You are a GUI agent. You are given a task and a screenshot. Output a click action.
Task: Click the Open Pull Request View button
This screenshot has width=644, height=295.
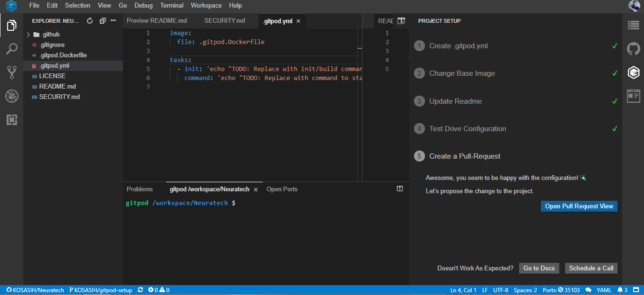click(x=579, y=206)
